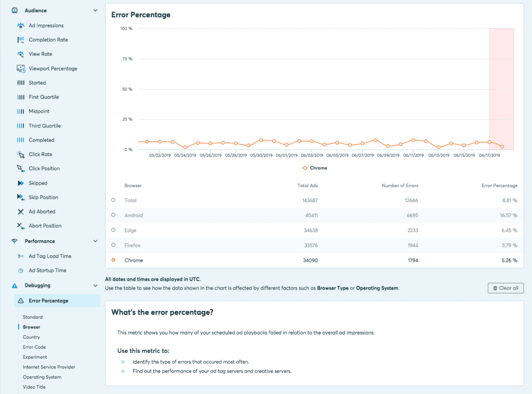This screenshot has height=394, width=532.
Task: Click the 06/17/2019 axis date label
Action: 489,155
